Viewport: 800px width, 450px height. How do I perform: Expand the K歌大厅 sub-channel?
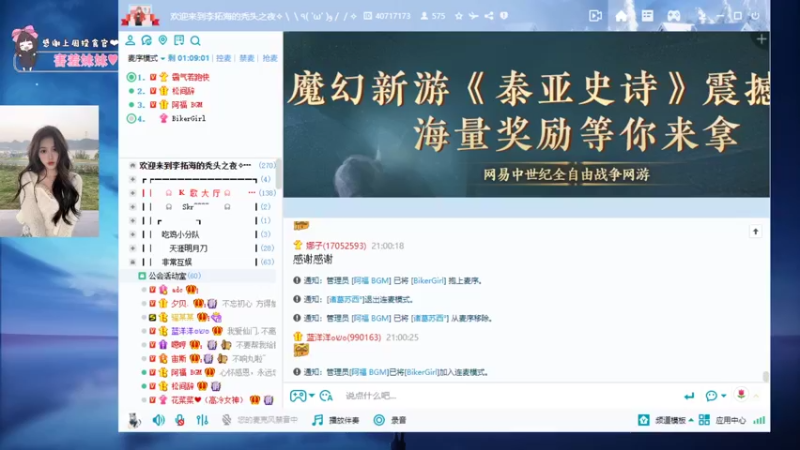coord(133,193)
